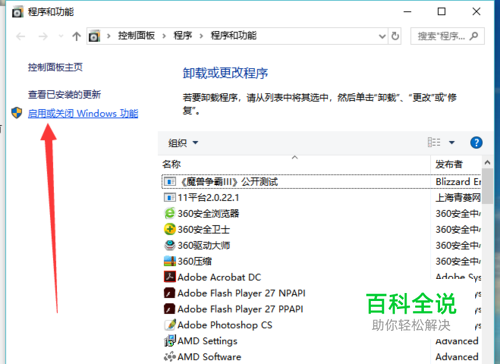This screenshot has width=500, height=364.
Task: Click the Back navigation arrow
Action: point(21,36)
